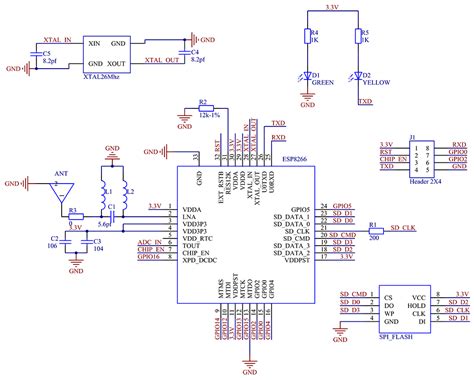Select resistor R3 zero-ohm symbol
This screenshot has height=380, width=474.
click(x=76, y=217)
